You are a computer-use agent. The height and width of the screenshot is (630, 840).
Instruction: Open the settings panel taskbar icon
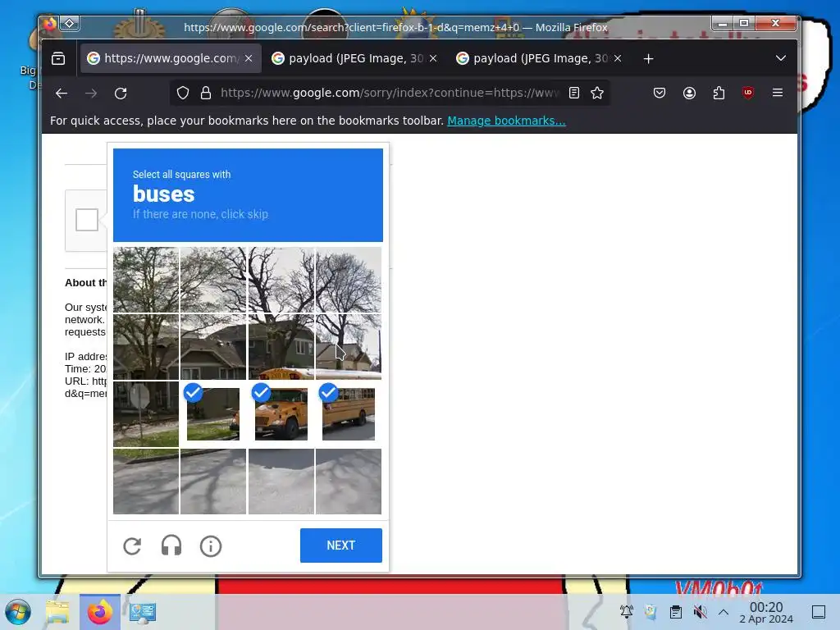[142, 612]
